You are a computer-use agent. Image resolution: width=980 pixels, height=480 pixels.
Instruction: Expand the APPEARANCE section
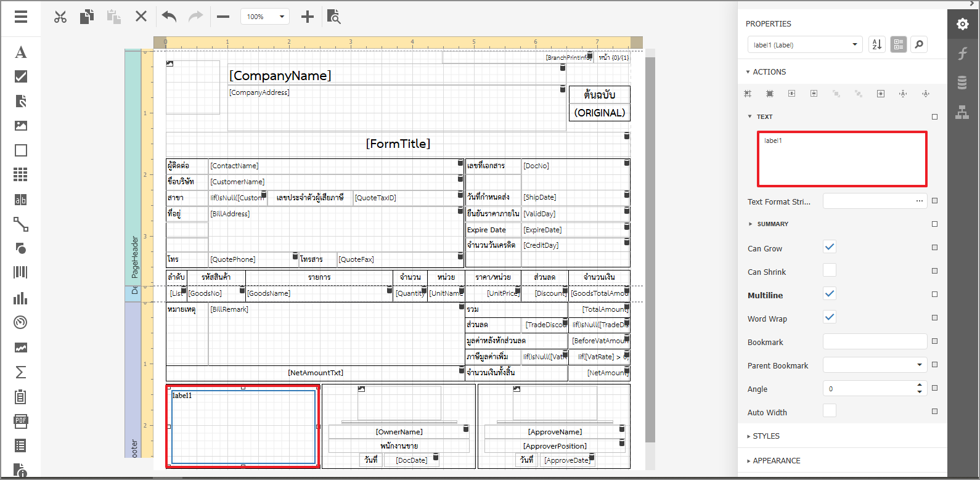click(776, 460)
